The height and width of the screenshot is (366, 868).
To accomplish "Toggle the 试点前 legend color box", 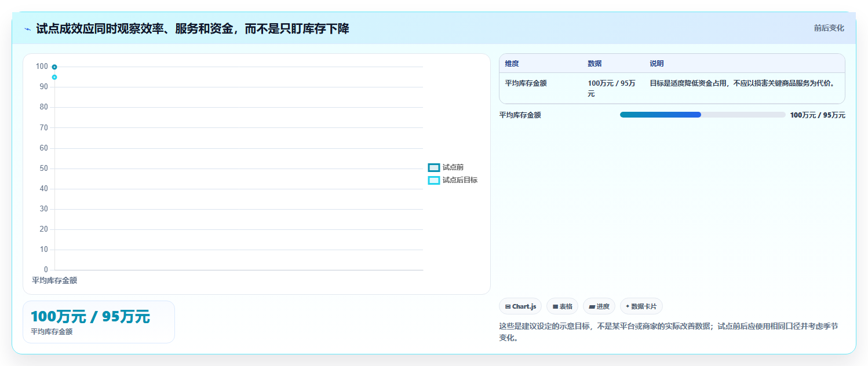I will tap(434, 167).
